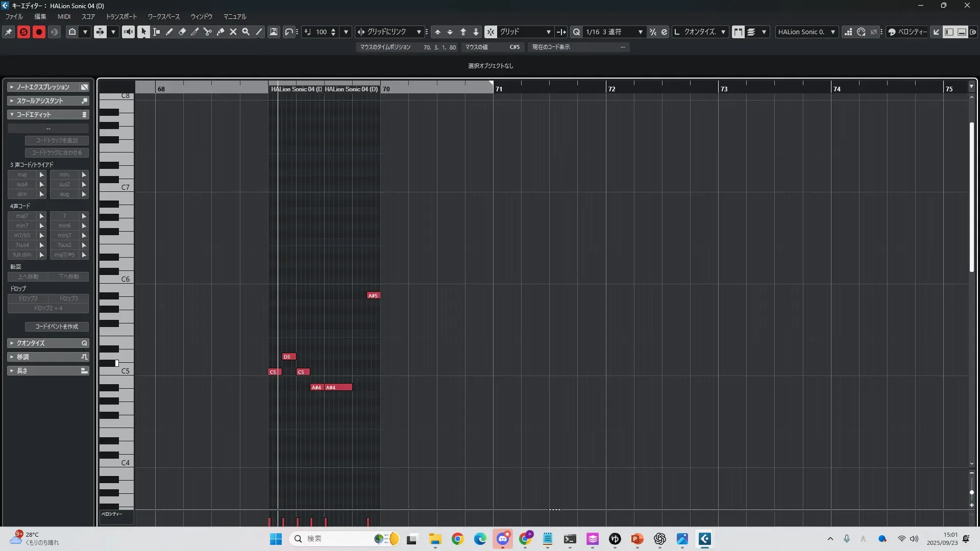Click the maj7 chord button
Viewport: 980px width, 551px height.
(x=22, y=216)
